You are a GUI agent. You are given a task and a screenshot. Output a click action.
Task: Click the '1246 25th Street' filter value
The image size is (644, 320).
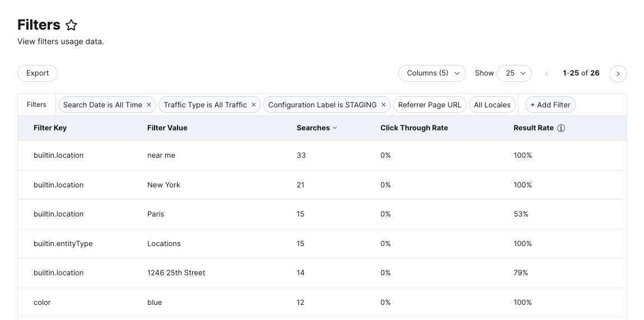click(x=176, y=273)
